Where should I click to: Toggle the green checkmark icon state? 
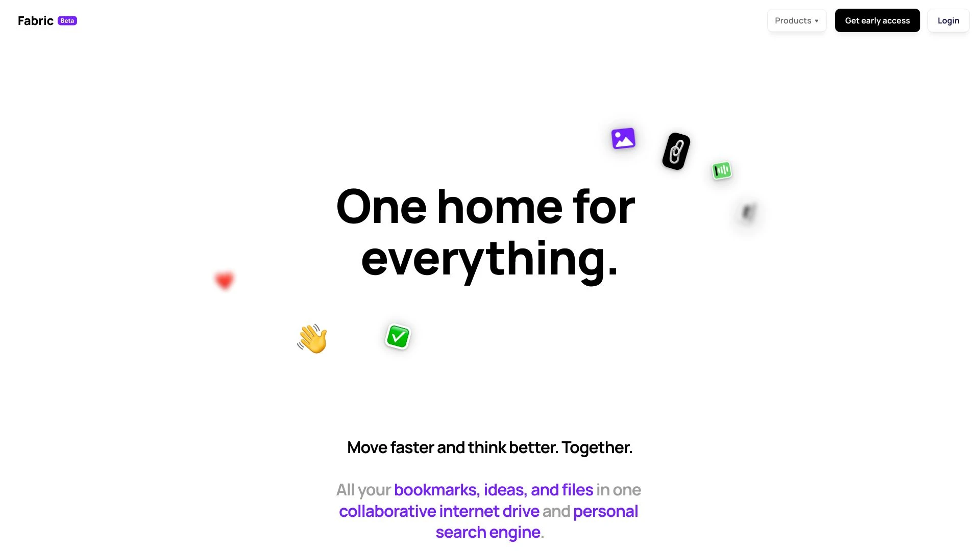pos(397,336)
